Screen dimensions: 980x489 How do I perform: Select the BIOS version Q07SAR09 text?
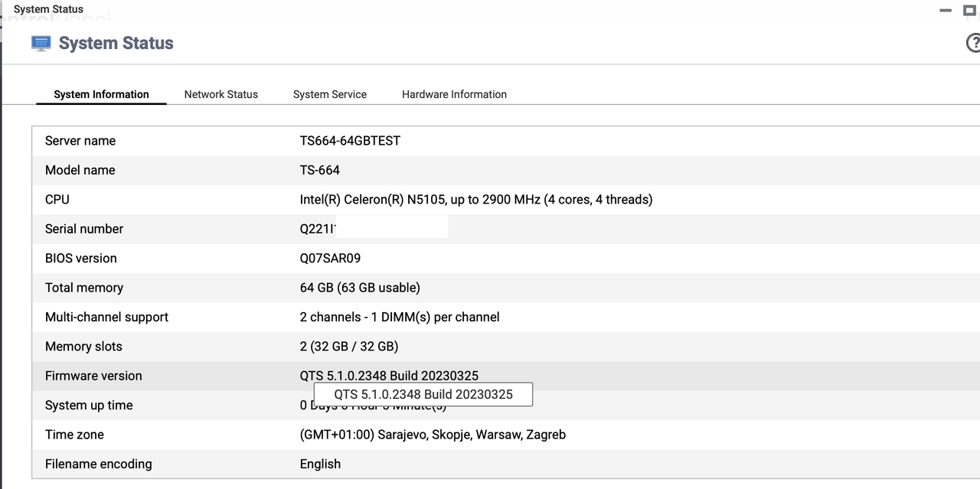[330, 259]
